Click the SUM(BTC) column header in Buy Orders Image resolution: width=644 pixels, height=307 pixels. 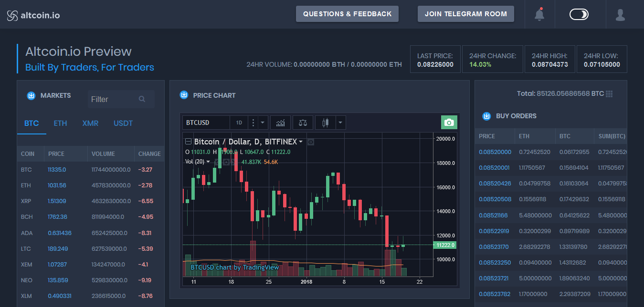(x=611, y=136)
